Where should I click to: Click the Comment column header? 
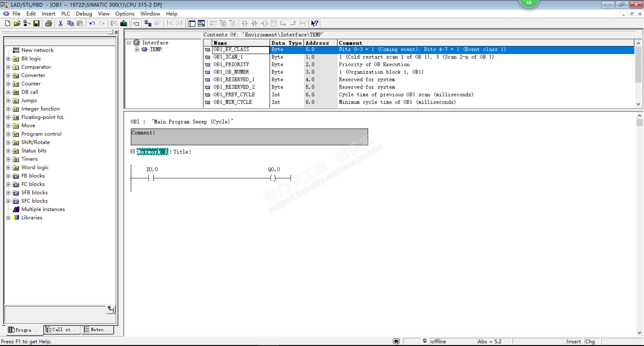486,43
